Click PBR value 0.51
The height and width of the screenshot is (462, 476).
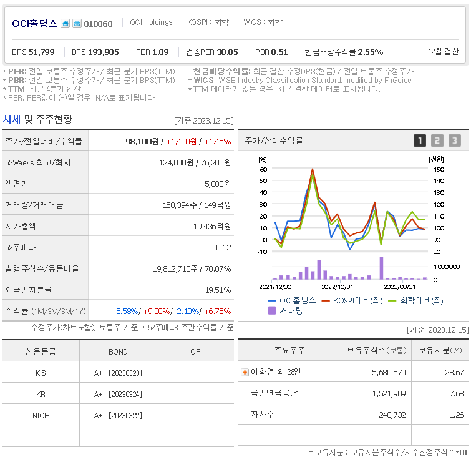[x=279, y=52]
